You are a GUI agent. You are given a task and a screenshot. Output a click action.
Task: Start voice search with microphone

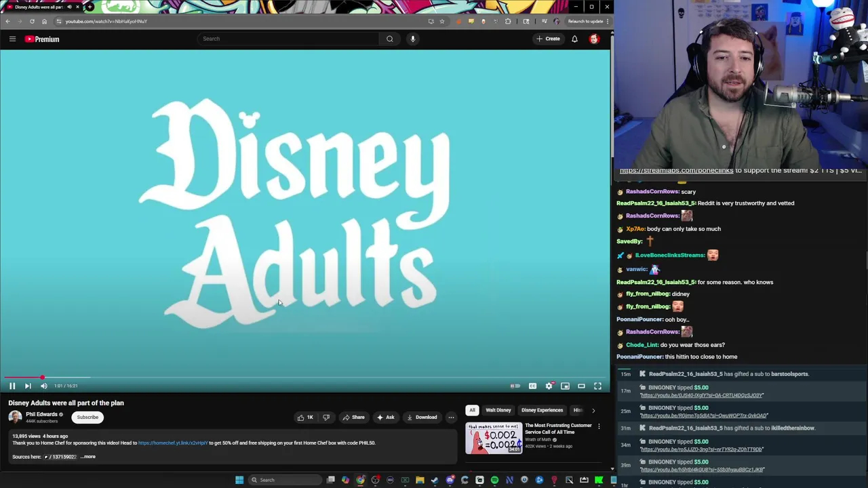click(412, 39)
